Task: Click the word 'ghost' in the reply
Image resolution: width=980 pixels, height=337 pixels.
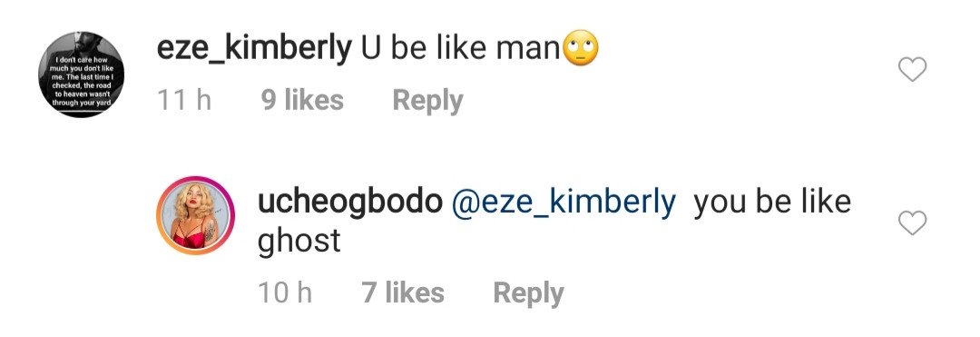Action: [x=299, y=242]
